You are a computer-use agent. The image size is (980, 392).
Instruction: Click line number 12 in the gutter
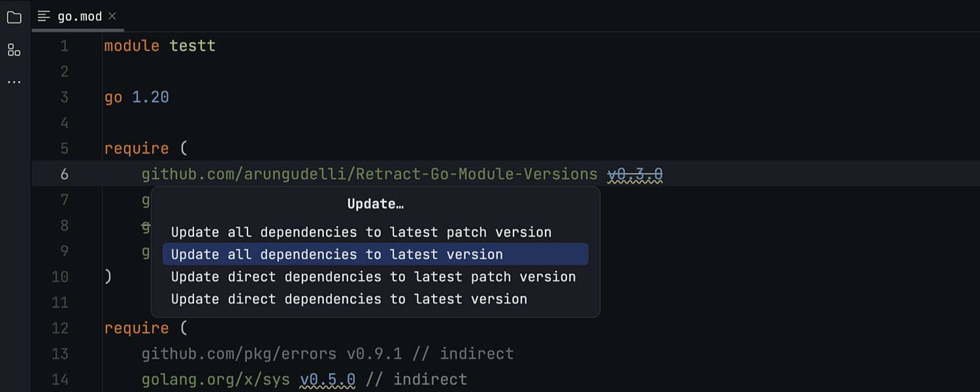(60, 328)
